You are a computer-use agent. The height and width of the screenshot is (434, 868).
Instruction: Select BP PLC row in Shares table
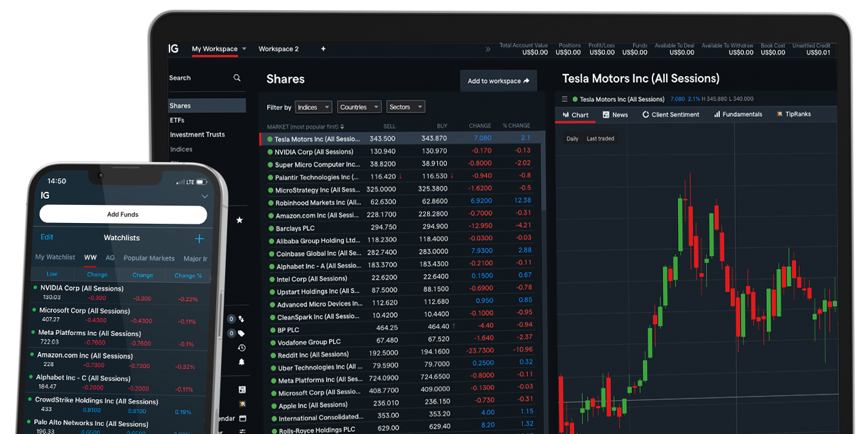point(401,330)
